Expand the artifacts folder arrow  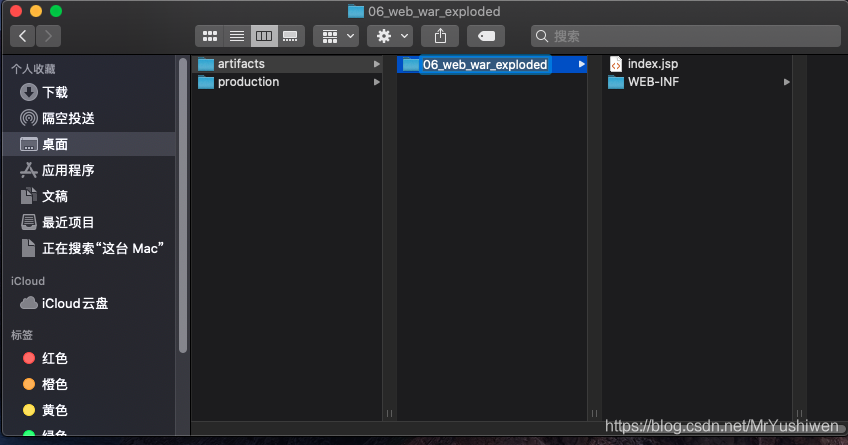click(x=376, y=64)
